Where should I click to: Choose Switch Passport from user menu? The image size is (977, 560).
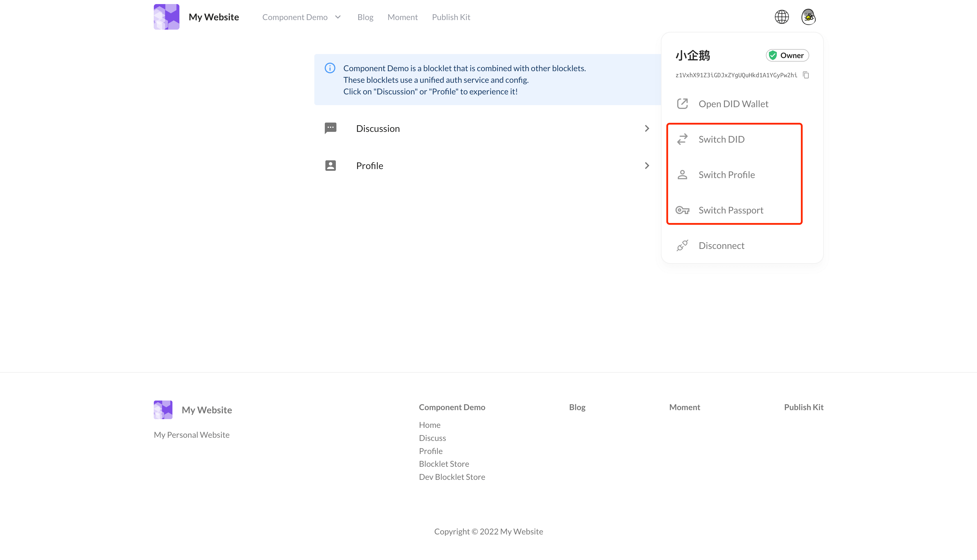pos(730,210)
